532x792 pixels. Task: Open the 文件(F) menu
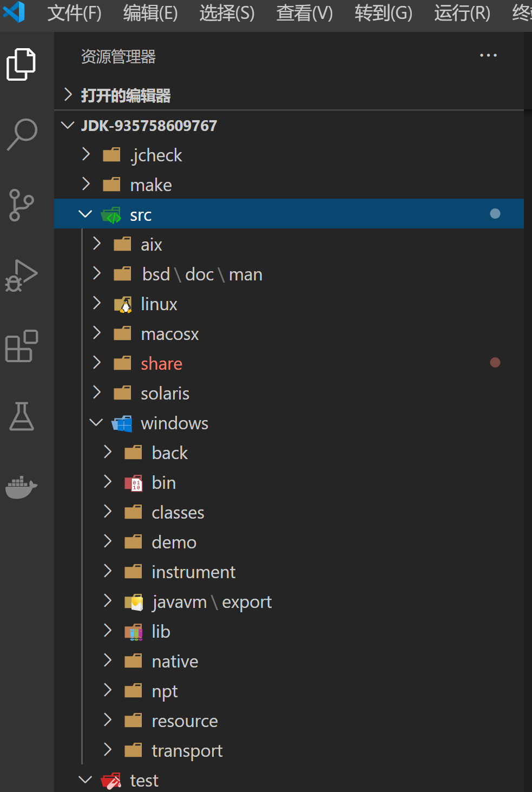tap(74, 12)
